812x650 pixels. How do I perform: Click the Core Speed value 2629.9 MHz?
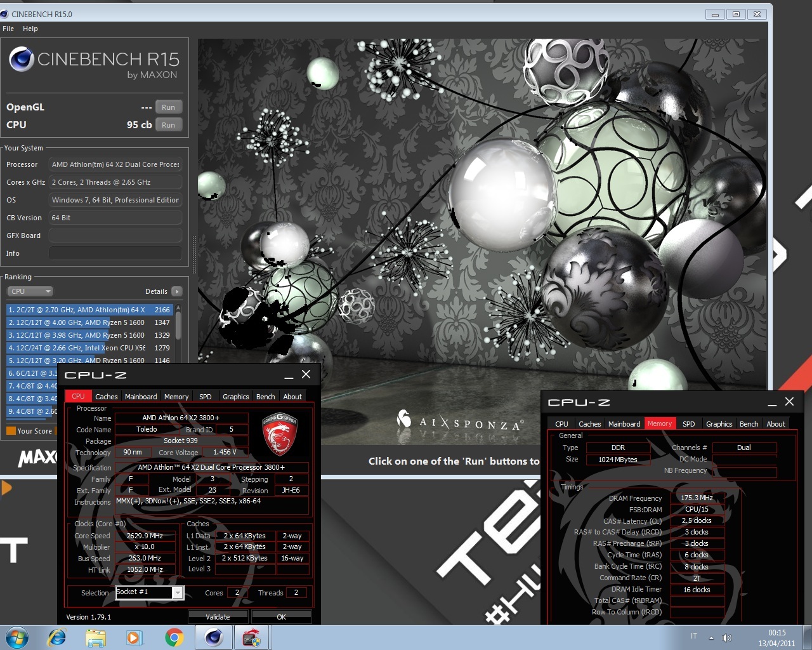pyautogui.click(x=145, y=536)
